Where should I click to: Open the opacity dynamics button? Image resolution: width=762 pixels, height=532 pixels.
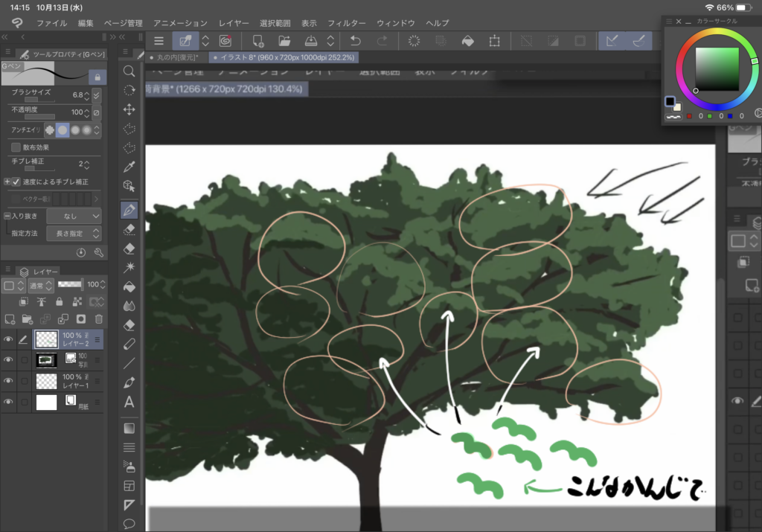pos(97,112)
